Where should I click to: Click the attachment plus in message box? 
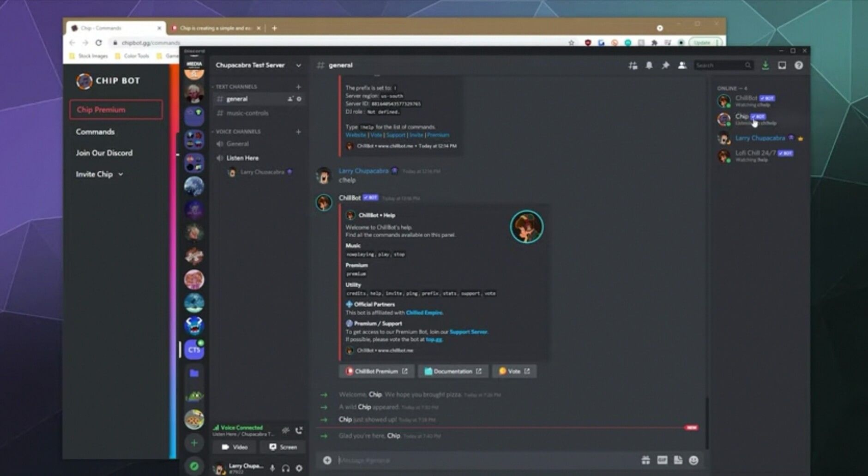pos(327,460)
